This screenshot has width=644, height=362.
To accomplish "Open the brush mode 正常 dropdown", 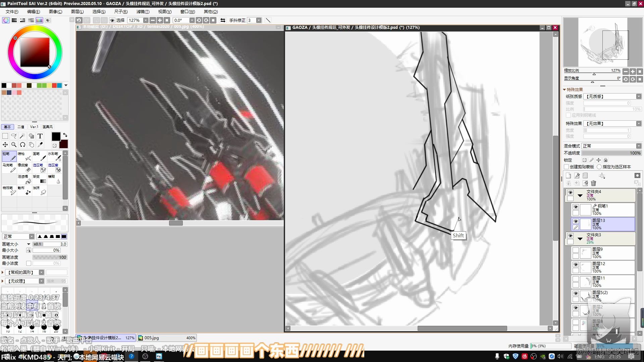I will tap(32, 236).
